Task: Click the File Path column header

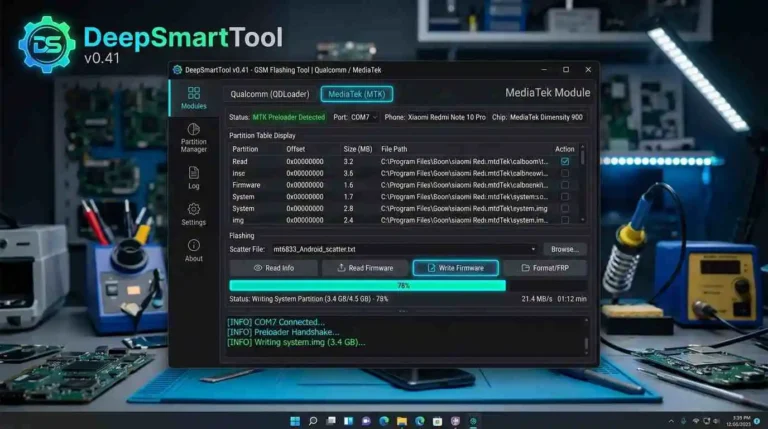Action: click(x=394, y=149)
